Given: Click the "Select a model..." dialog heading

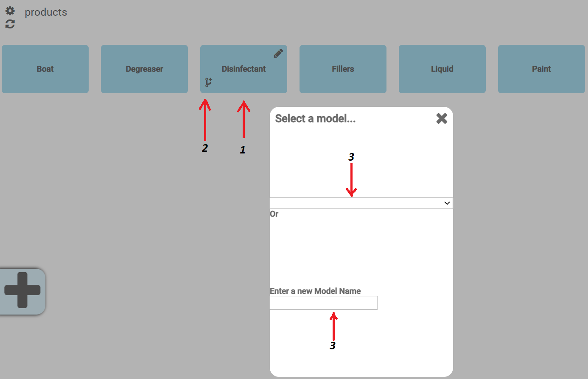Looking at the screenshot, I should coord(315,119).
